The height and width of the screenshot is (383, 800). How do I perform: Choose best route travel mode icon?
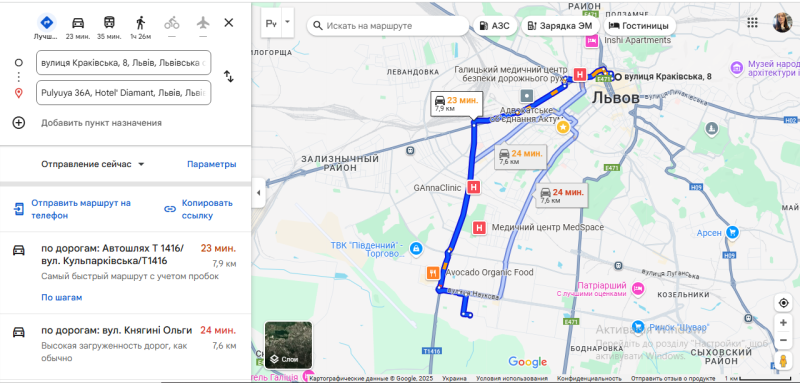[x=46, y=23]
